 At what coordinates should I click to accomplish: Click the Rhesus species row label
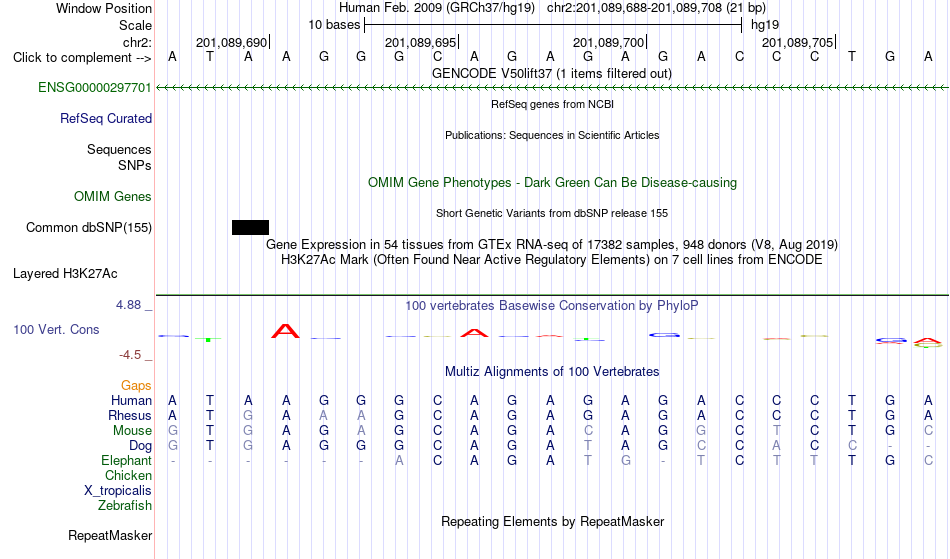coord(130,416)
